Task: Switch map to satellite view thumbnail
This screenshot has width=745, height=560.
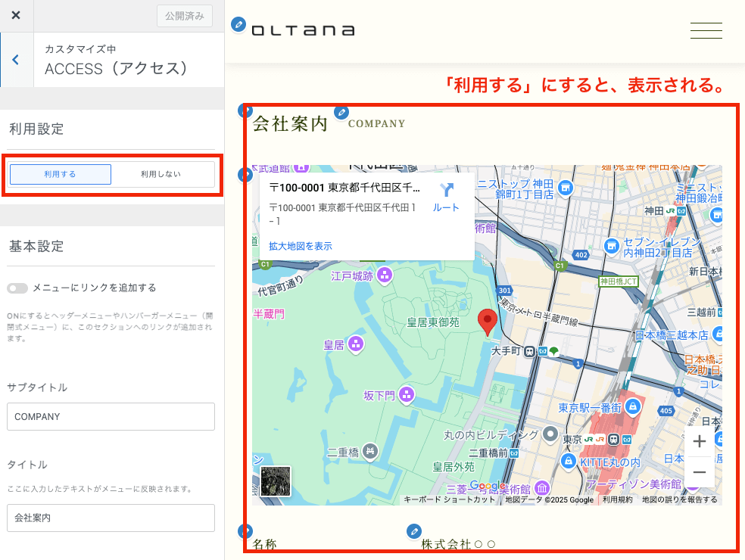Action: 276,481
